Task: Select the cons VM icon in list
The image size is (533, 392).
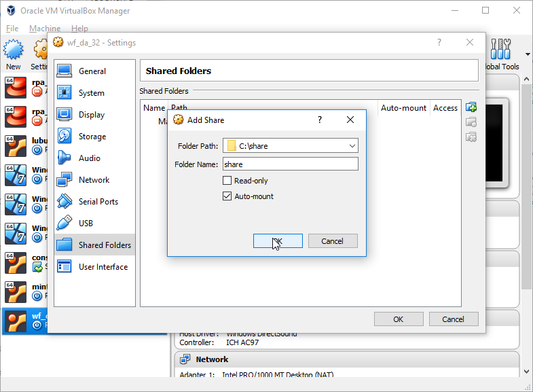Action: 16,263
